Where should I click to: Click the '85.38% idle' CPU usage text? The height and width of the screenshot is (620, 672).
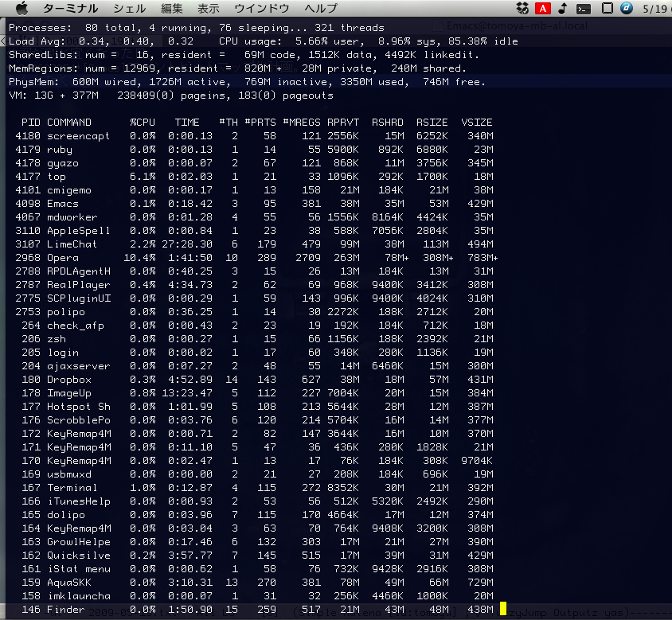[x=483, y=41]
